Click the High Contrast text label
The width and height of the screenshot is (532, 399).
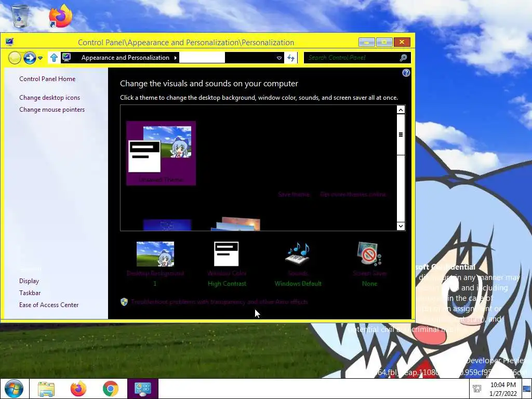tap(227, 284)
